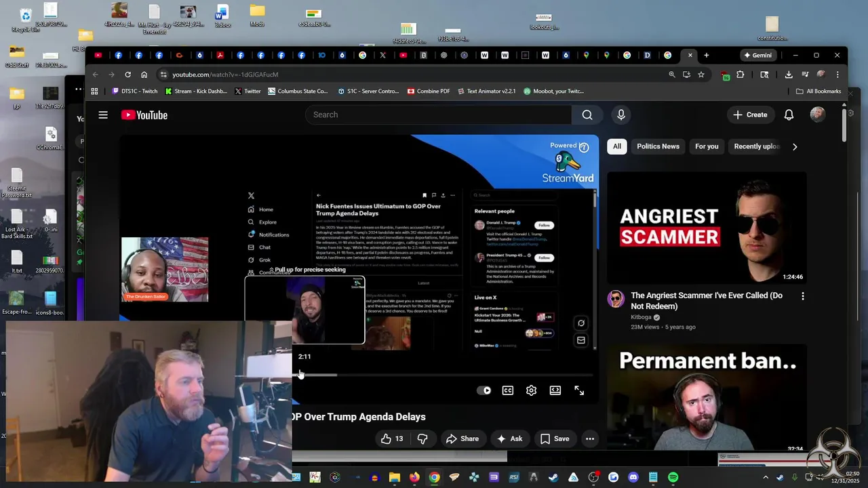Select the Politics News filter chip

tap(658, 146)
